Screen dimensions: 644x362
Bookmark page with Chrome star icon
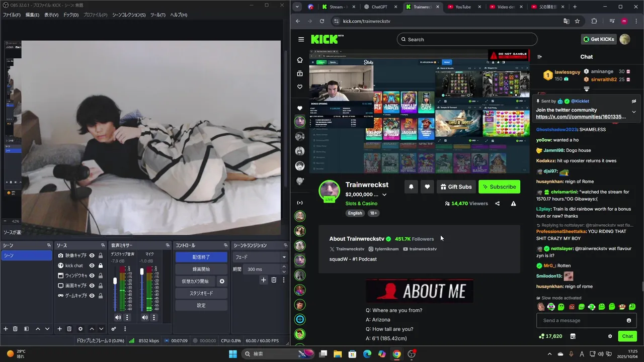(577, 21)
